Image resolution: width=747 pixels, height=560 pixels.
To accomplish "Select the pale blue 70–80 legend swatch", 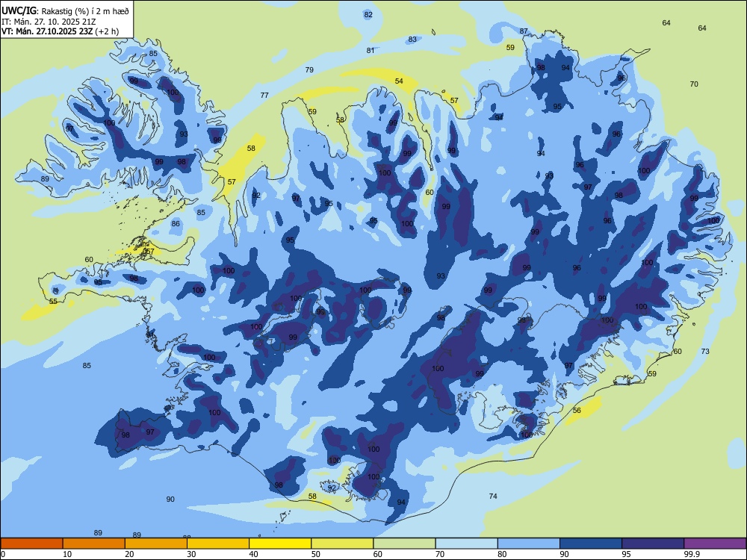I will coord(467,544).
